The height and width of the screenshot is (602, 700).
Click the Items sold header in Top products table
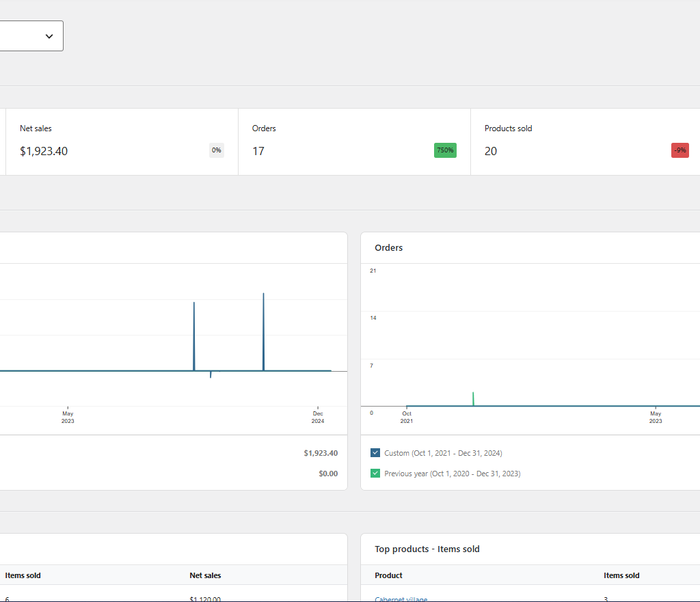(621, 575)
